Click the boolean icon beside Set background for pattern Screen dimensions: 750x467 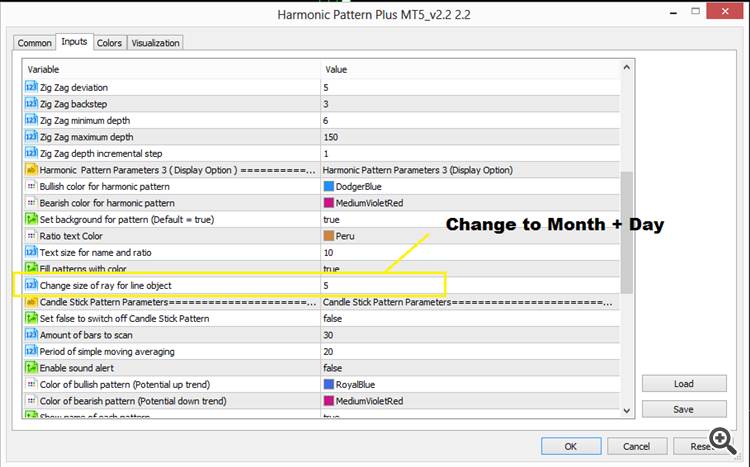(x=31, y=219)
